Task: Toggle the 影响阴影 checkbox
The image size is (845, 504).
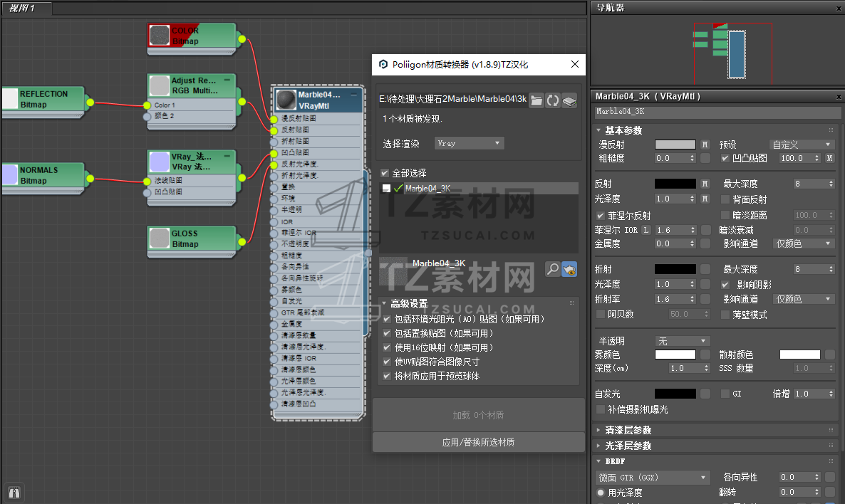Action: tap(725, 284)
